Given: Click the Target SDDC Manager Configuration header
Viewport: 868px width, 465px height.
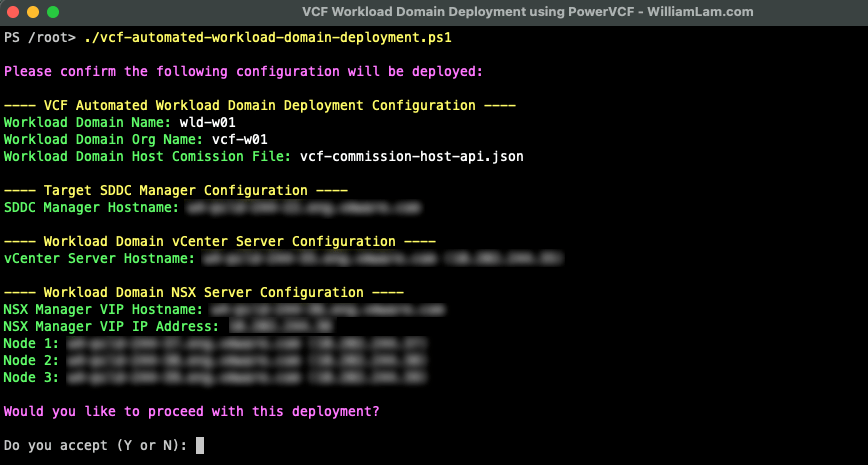Looking at the screenshot, I should click(x=175, y=190).
